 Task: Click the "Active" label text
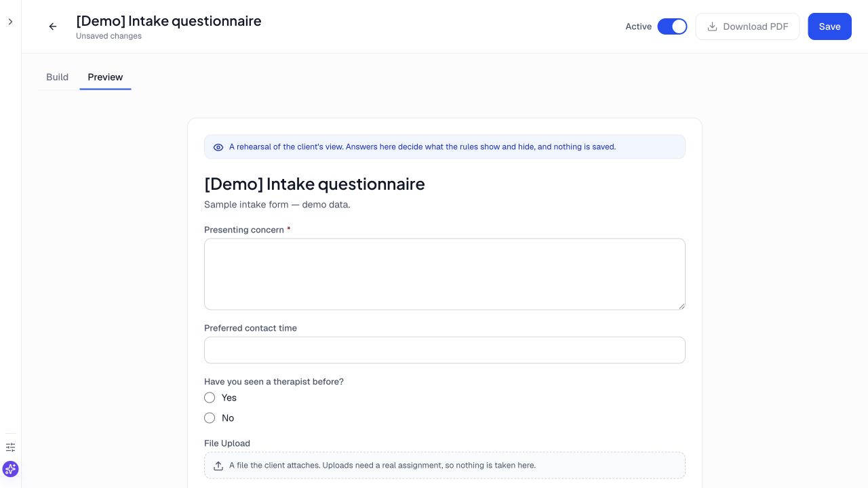pyautogui.click(x=638, y=26)
